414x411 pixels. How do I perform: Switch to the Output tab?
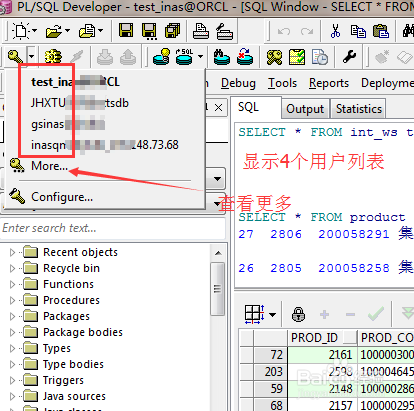click(x=305, y=109)
